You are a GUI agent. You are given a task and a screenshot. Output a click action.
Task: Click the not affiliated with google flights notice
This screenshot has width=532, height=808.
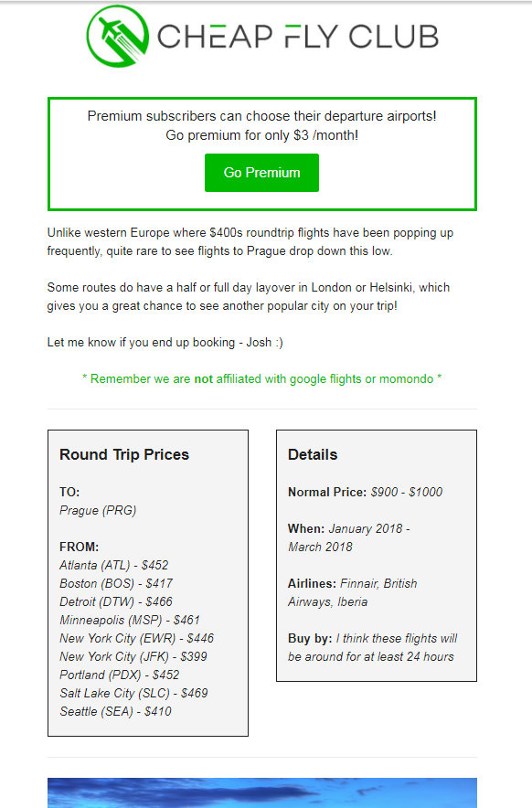pos(261,378)
